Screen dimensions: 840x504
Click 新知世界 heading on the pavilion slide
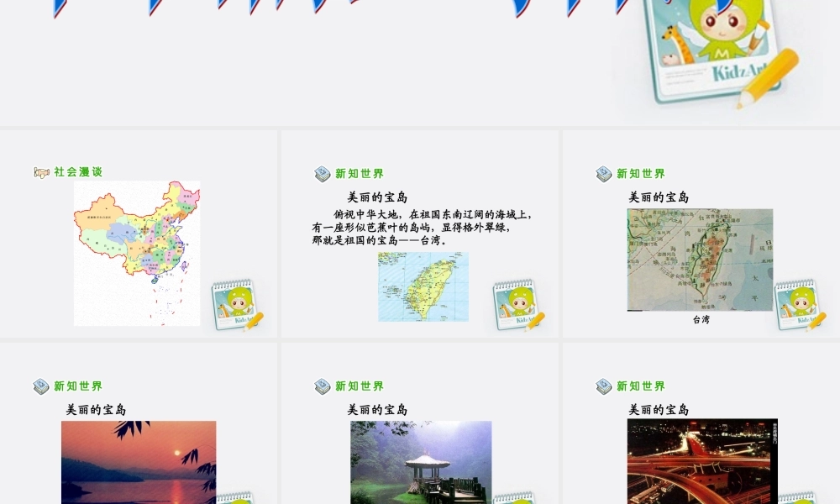point(360,386)
